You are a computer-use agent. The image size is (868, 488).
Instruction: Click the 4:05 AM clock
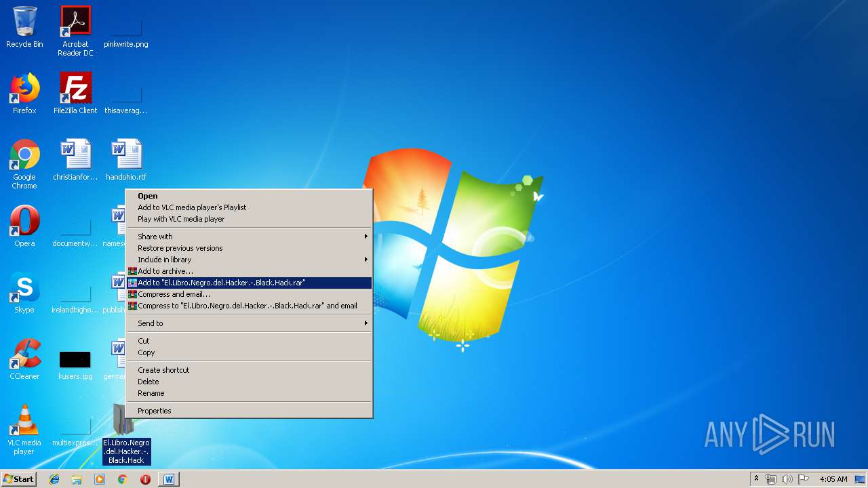[x=833, y=479]
